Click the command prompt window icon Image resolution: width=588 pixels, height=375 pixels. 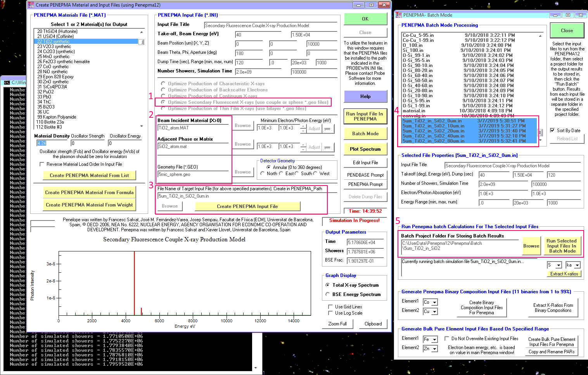click(7, 83)
